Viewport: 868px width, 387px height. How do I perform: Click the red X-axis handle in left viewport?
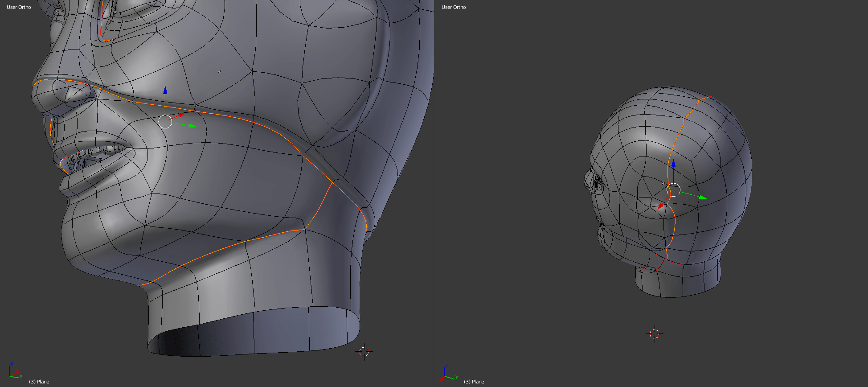point(181,115)
